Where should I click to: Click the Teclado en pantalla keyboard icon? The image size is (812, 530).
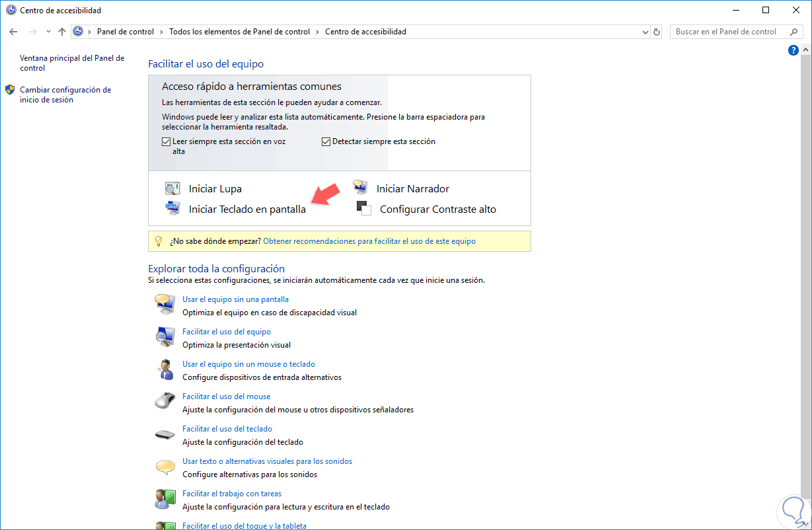click(172, 208)
